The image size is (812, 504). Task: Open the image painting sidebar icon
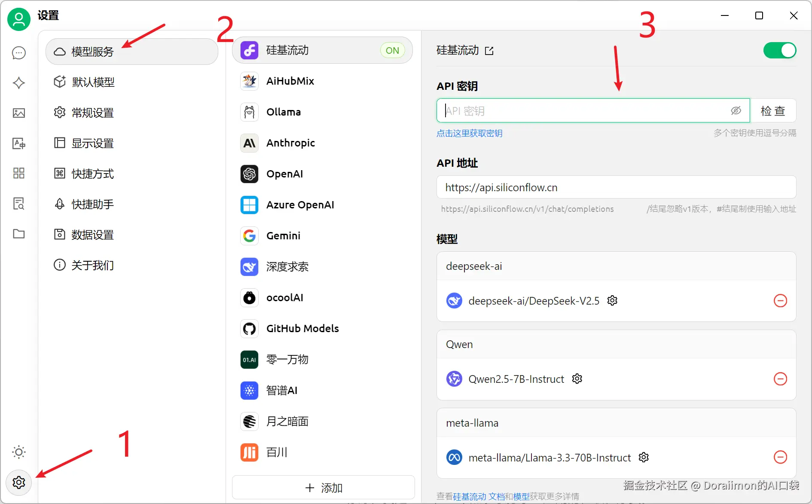[x=19, y=113]
